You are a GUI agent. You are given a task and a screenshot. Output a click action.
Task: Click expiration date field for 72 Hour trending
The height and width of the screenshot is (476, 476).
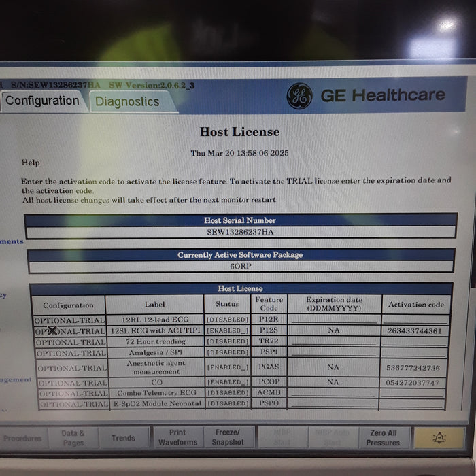[x=334, y=341]
